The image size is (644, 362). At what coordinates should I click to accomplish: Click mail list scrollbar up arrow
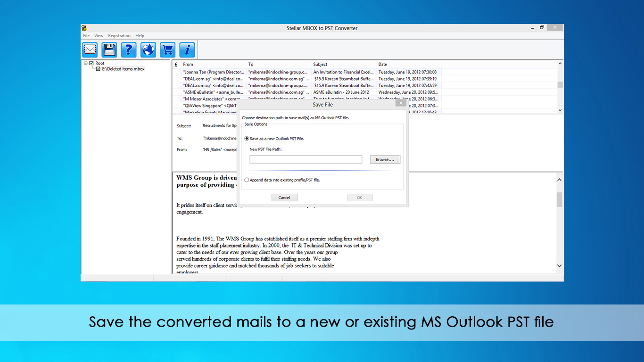[560, 64]
